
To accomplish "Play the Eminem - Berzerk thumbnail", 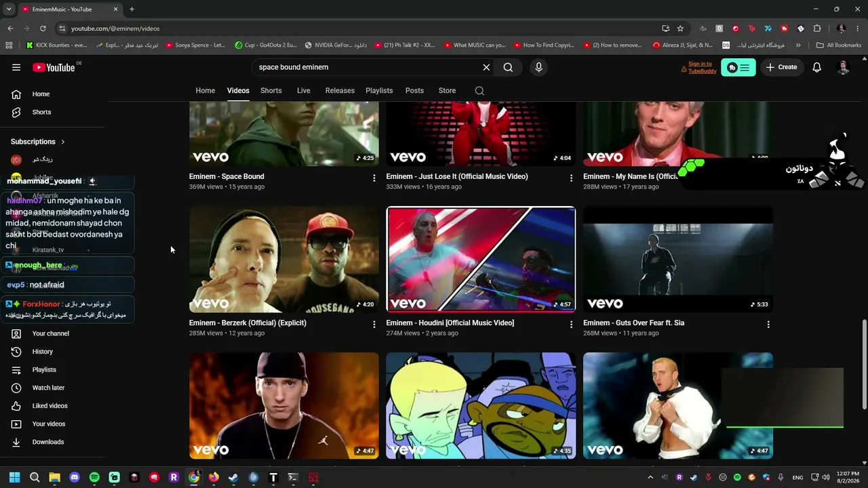I will click(284, 260).
